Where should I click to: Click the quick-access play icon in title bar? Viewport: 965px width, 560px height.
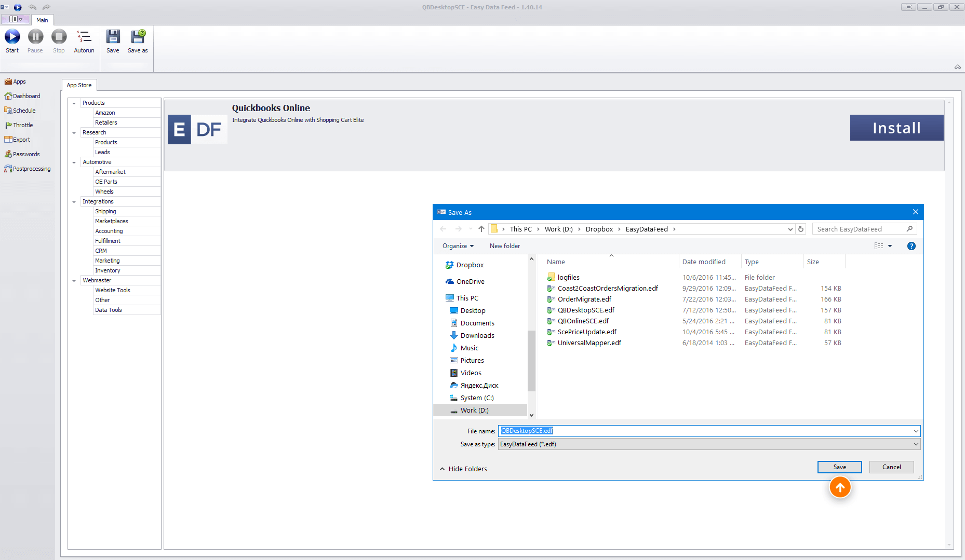pyautogui.click(x=18, y=7)
